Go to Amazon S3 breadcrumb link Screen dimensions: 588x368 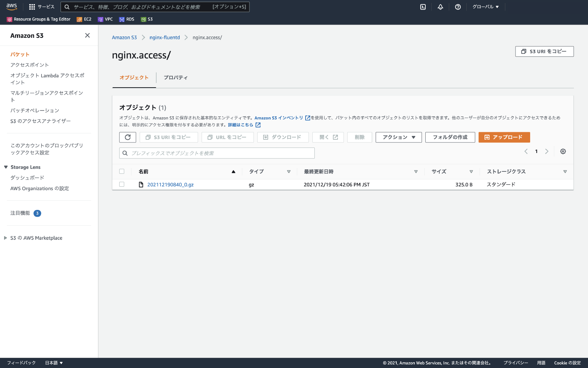pos(124,37)
